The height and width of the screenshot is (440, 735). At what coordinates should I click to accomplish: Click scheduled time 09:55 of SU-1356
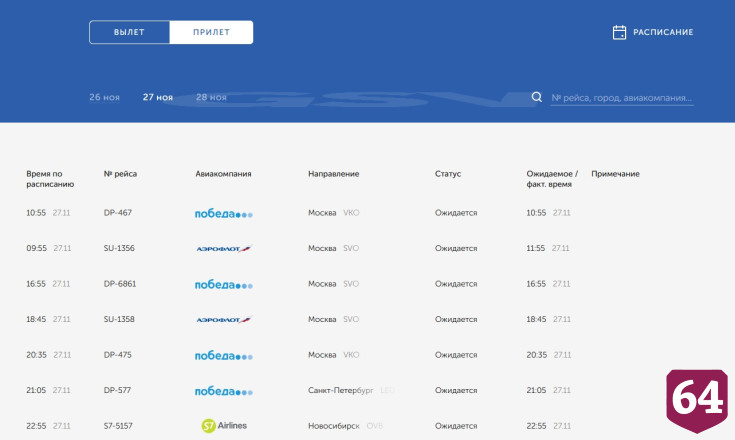tap(37, 248)
